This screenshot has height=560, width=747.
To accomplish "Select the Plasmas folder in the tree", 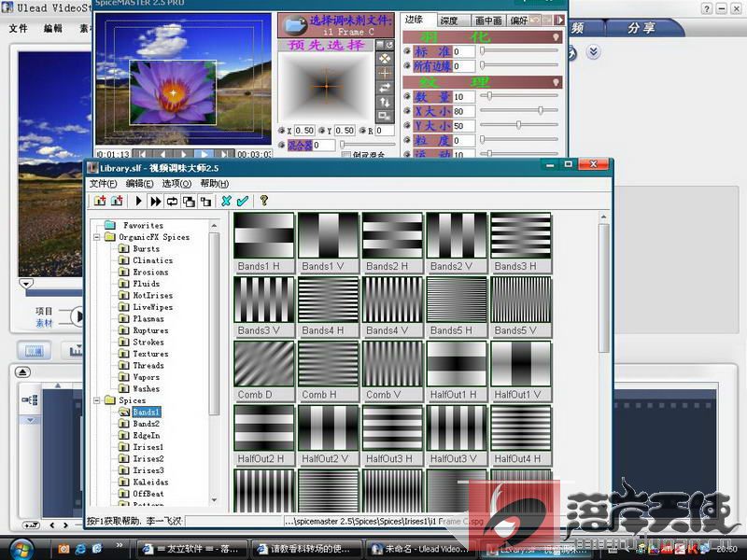I will click(148, 318).
